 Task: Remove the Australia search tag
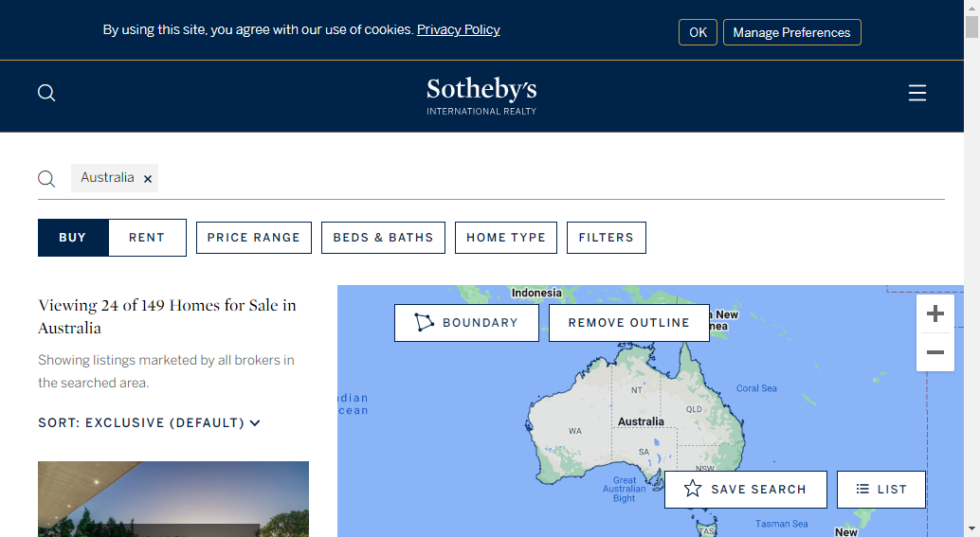coord(148,179)
